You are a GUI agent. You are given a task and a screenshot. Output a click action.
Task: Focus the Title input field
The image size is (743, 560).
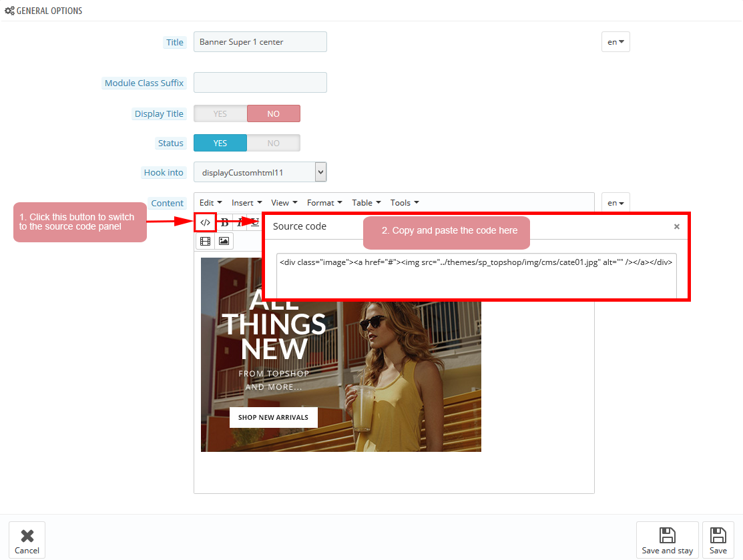[x=260, y=41]
